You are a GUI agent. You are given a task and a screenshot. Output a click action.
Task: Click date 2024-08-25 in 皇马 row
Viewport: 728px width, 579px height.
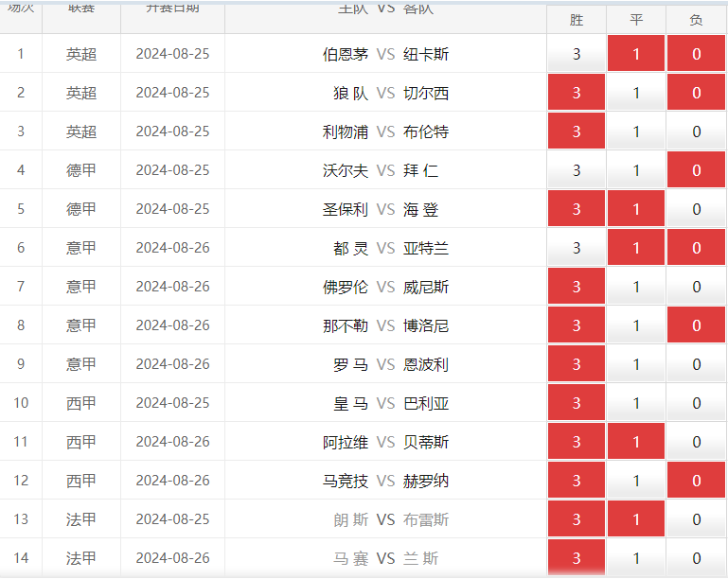point(172,403)
